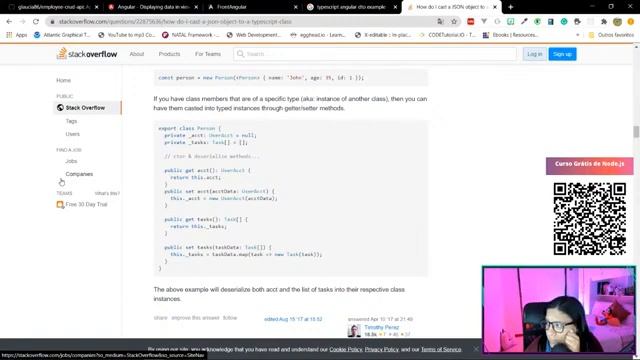Image resolution: width=640 pixels, height=360 pixels.
Task: Open a new browser tab
Action: [511, 7]
